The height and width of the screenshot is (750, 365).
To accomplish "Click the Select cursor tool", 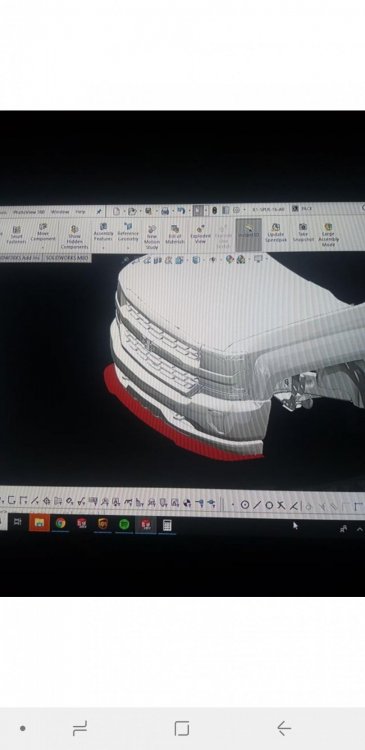I will coord(198,210).
